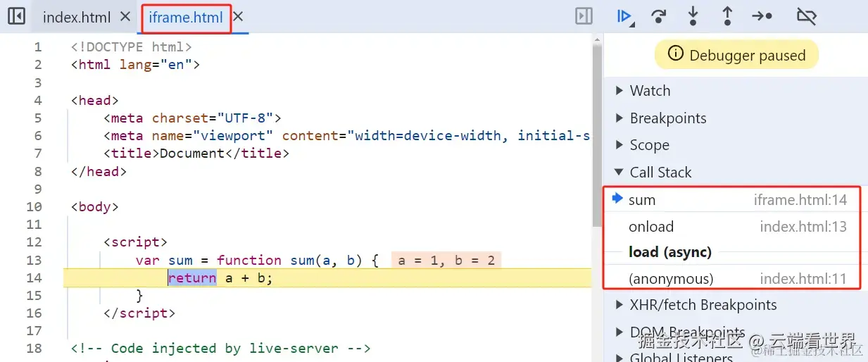Click the live-server comment line
This screenshot has height=362, width=868.
click(220, 348)
